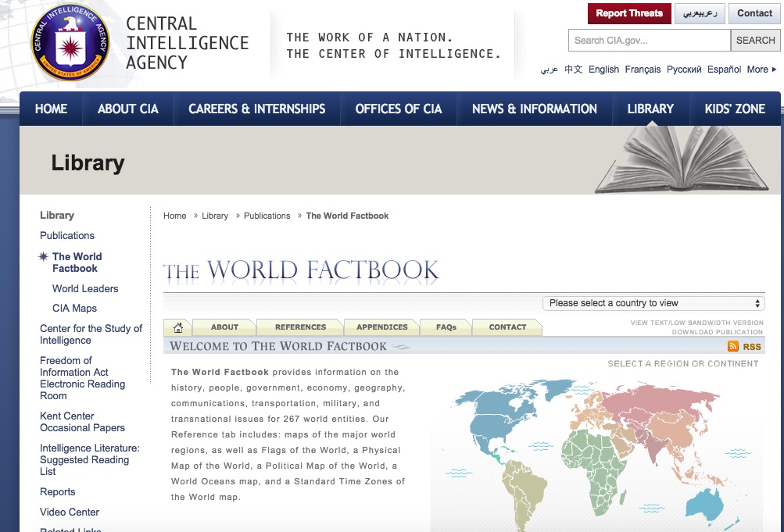
Task: Switch to the REFERENCES tab
Action: click(300, 327)
